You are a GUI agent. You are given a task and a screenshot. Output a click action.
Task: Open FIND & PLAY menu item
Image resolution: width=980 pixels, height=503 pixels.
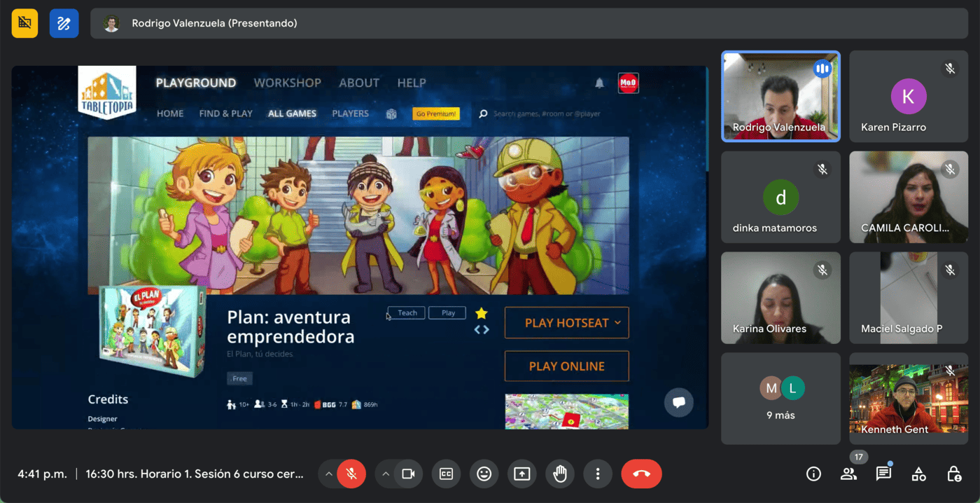click(225, 113)
